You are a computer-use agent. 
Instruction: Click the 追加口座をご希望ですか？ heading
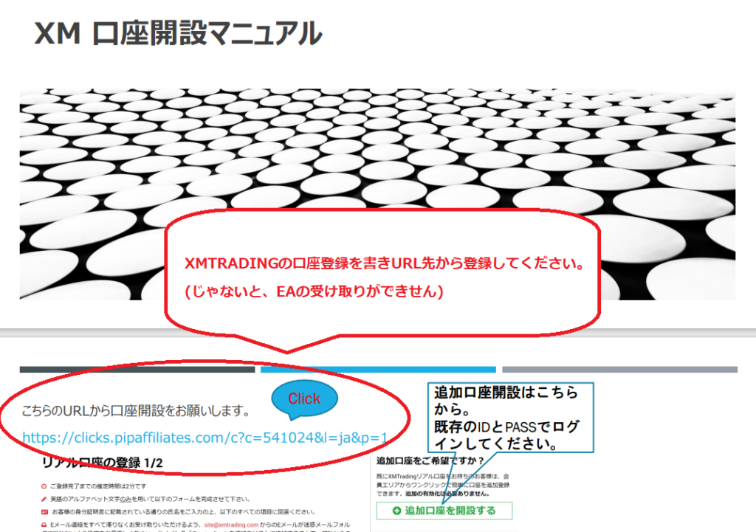[x=430, y=460]
